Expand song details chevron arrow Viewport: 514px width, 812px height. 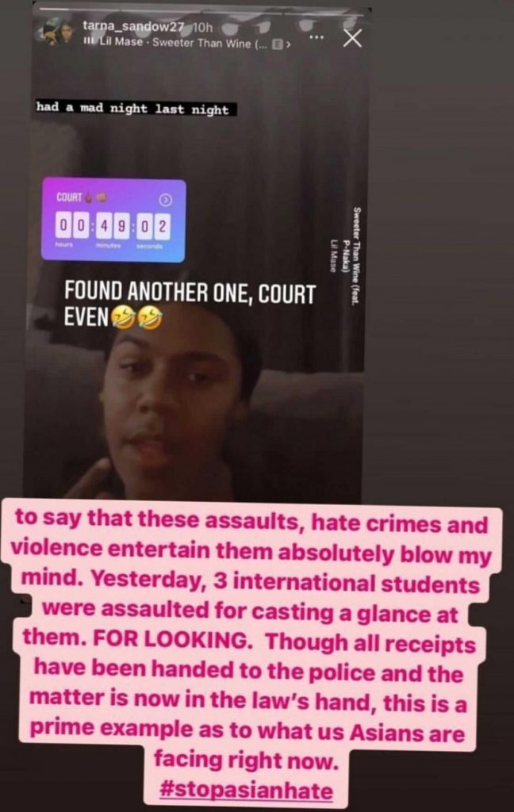pos(289,44)
